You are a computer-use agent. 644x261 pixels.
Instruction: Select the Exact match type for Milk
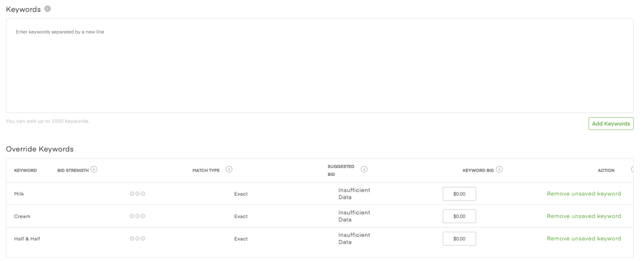point(241,194)
